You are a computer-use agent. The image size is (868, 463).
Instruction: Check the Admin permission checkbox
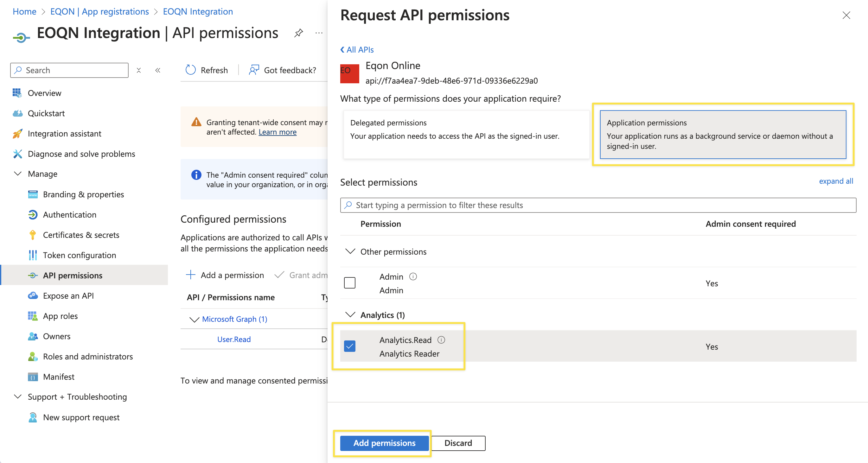tap(349, 283)
